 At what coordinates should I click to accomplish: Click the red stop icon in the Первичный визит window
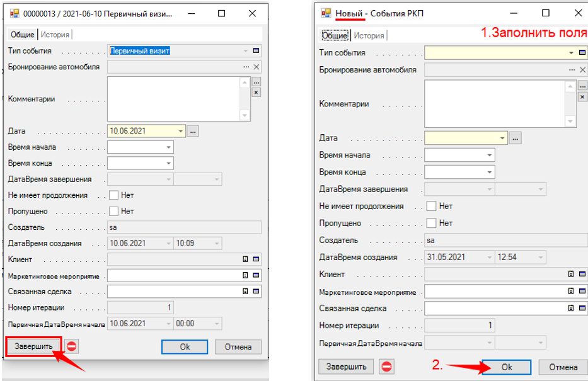[x=72, y=346]
